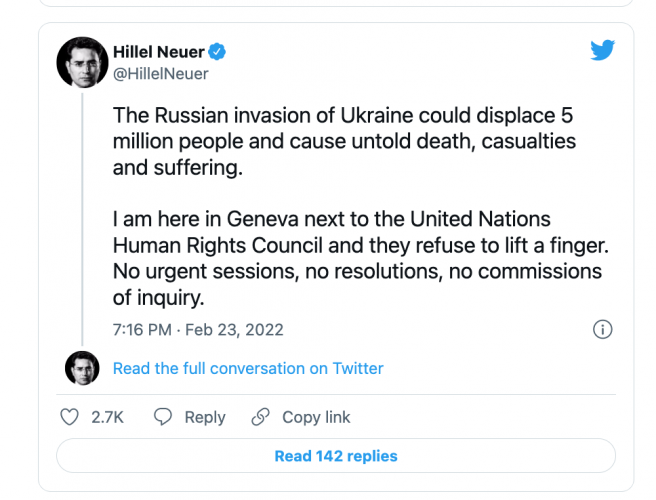The height and width of the screenshot is (500, 656).
Task: Open the 7:16 PM · Feb 23, 2022 timestamp
Action: click(198, 329)
